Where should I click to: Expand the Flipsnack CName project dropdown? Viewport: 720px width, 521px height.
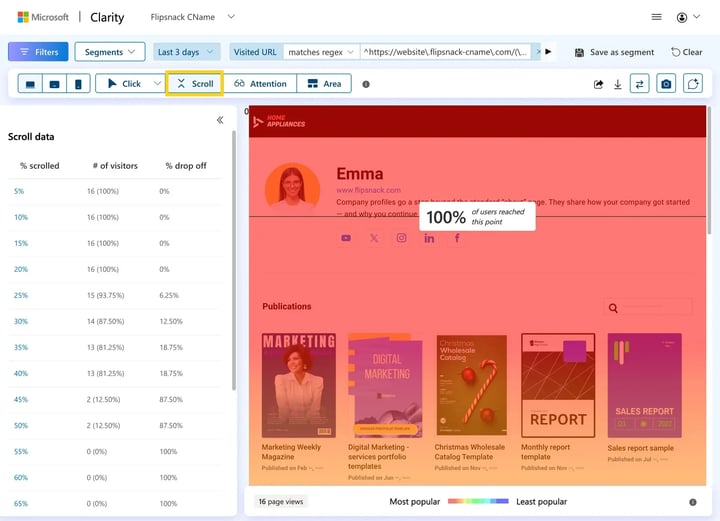point(231,17)
